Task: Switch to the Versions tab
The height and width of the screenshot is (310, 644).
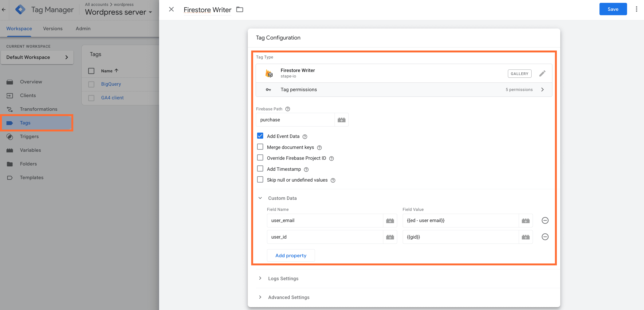Action: tap(53, 28)
